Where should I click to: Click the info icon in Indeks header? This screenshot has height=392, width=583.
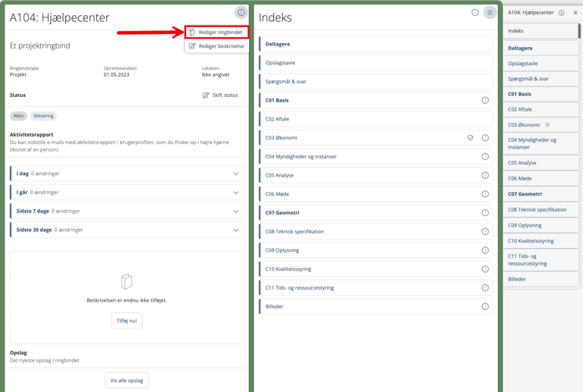[x=475, y=13]
